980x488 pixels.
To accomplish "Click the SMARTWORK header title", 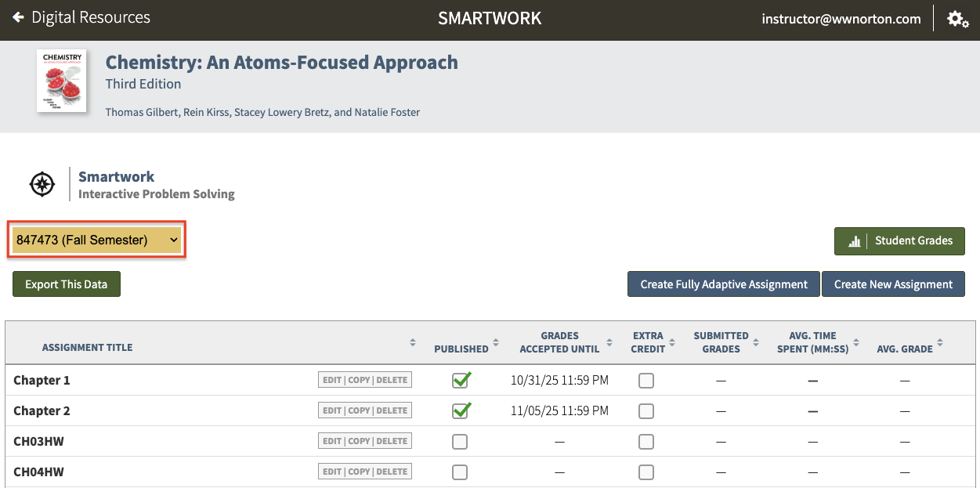I will [x=490, y=18].
